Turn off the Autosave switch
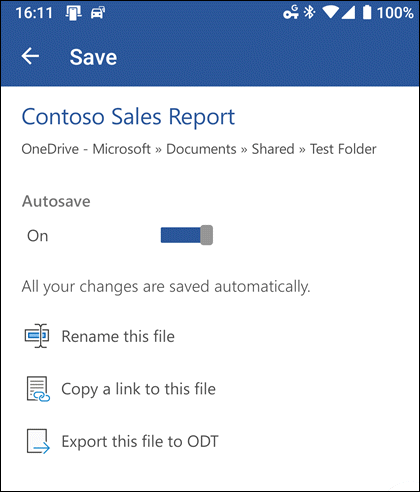Image resolution: width=420 pixels, height=492 pixels. [x=187, y=235]
